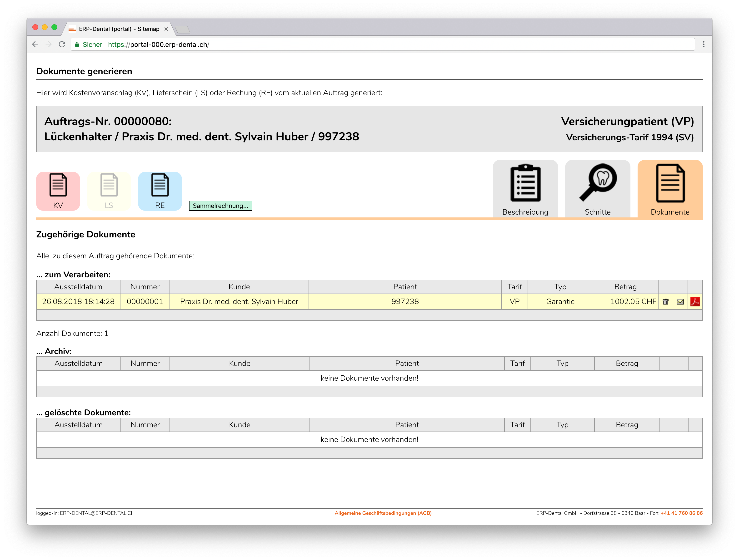Image resolution: width=739 pixels, height=560 pixels.
Task: Switch to the Beschreibung tab
Action: pyautogui.click(x=525, y=189)
